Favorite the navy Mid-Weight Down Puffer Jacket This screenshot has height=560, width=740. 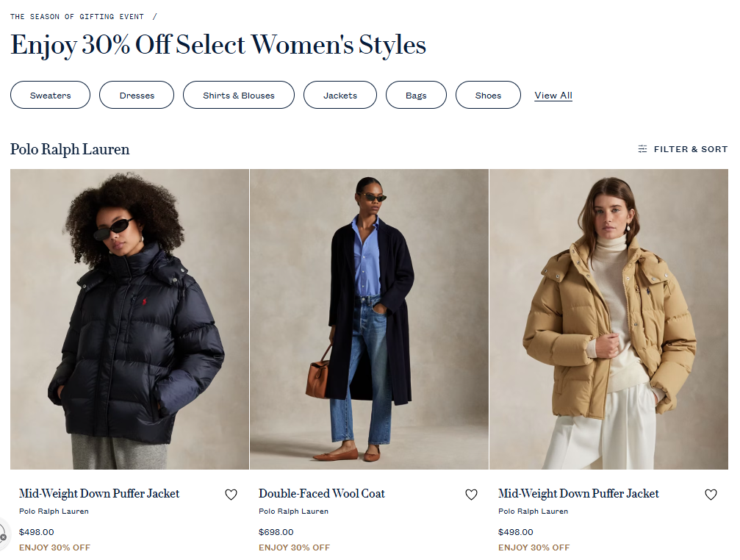coord(231,495)
